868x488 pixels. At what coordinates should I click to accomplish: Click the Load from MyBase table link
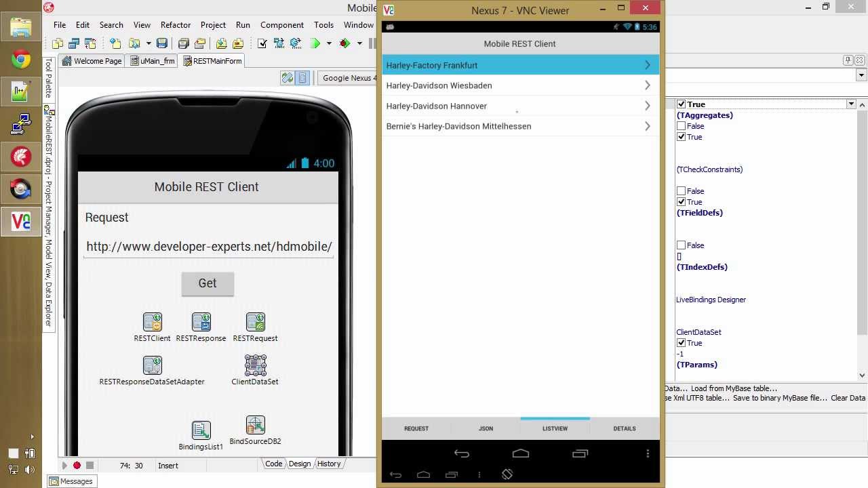pos(734,388)
